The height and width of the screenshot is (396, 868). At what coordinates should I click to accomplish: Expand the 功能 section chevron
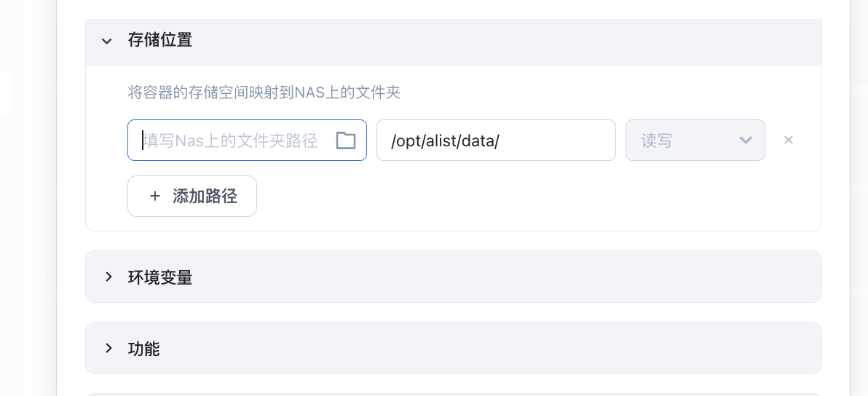pyautogui.click(x=108, y=348)
